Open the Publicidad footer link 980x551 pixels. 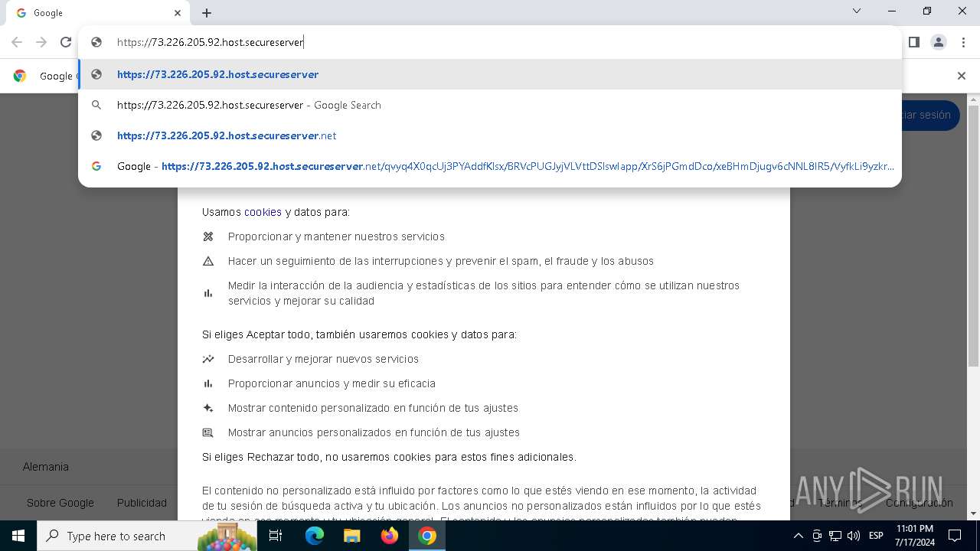(142, 503)
